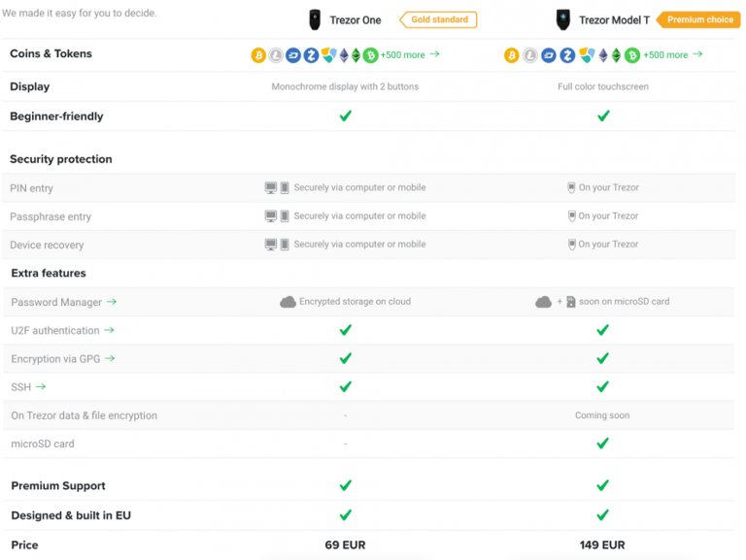Click Designed & built in EU checkmark, Model T

point(603,514)
